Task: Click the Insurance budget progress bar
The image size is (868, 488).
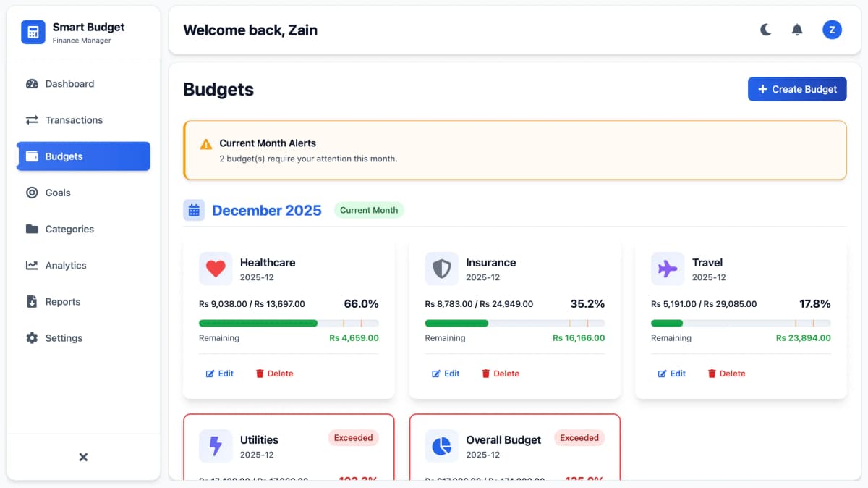Action: tap(514, 323)
